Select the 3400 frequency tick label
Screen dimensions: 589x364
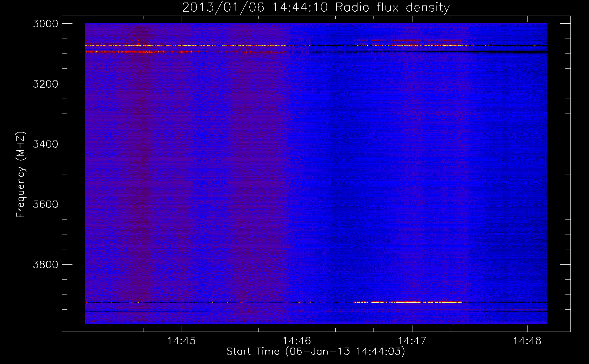(46, 144)
